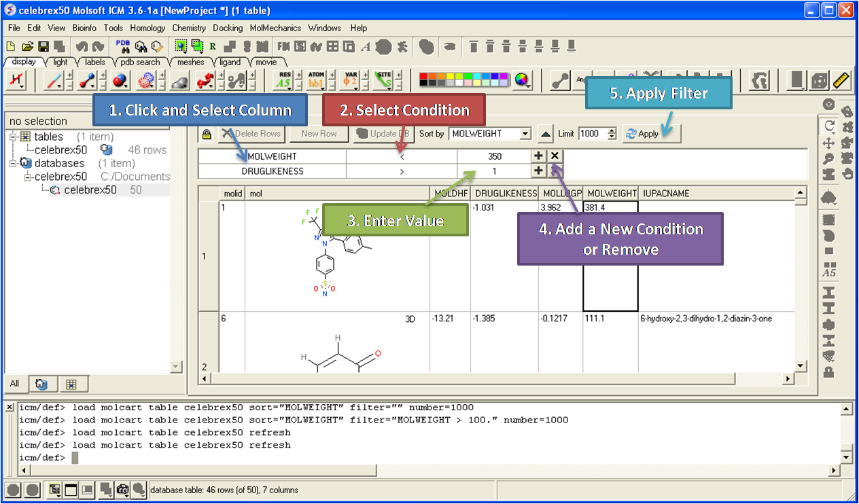859x504 pixels.
Task: Toggle sort direction triangle button
Action: (x=545, y=134)
